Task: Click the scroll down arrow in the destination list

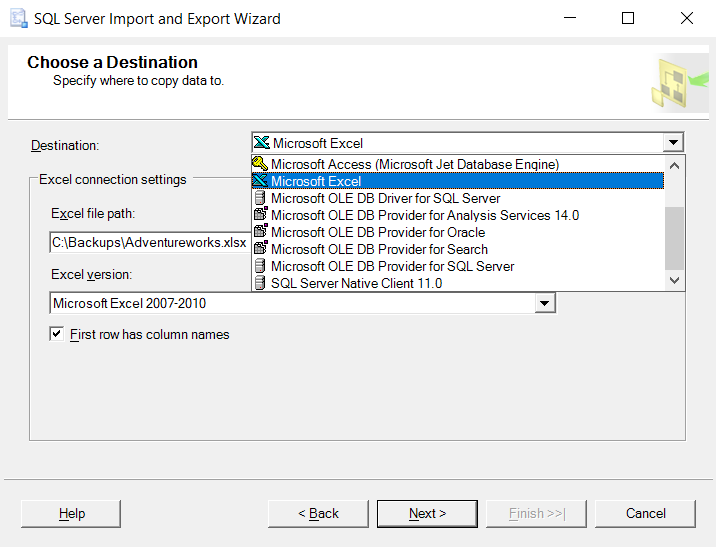Action: (674, 280)
